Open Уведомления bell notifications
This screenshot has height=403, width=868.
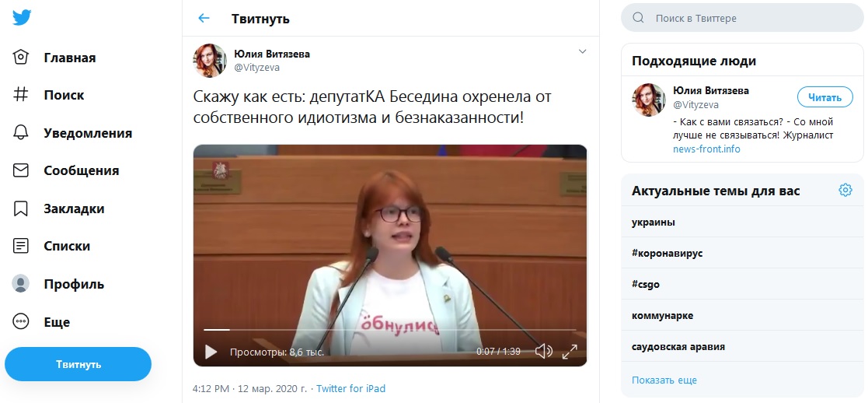pyautogui.click(x=72, y=133)
